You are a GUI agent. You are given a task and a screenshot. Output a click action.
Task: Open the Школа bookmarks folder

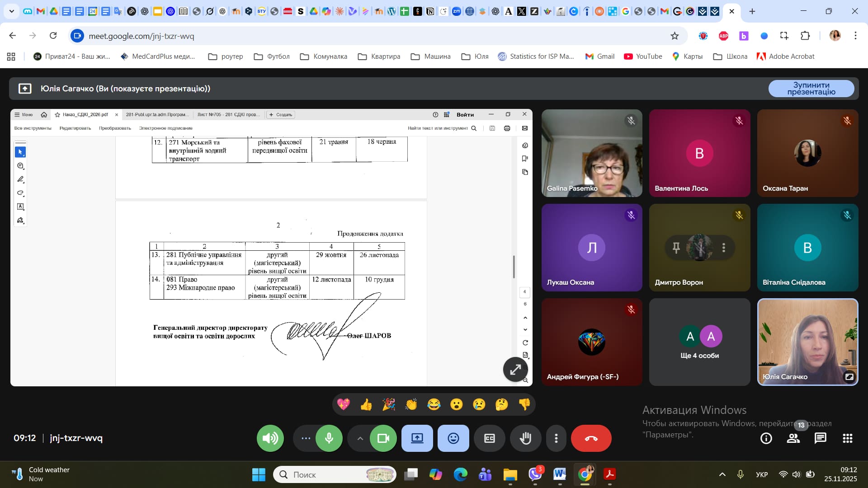(730, 56)
